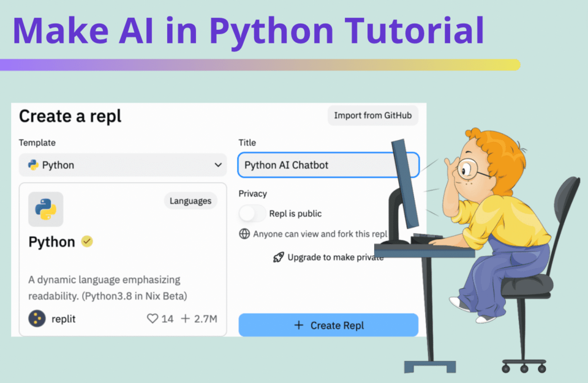Click the heart icon with 14 likes

(x=153, y=319)
